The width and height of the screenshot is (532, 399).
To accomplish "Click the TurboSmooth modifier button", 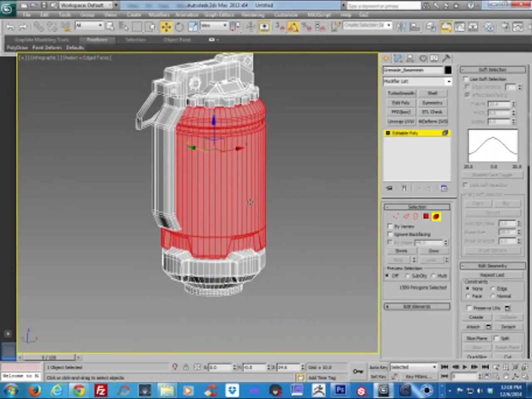I will pos(401,93).
